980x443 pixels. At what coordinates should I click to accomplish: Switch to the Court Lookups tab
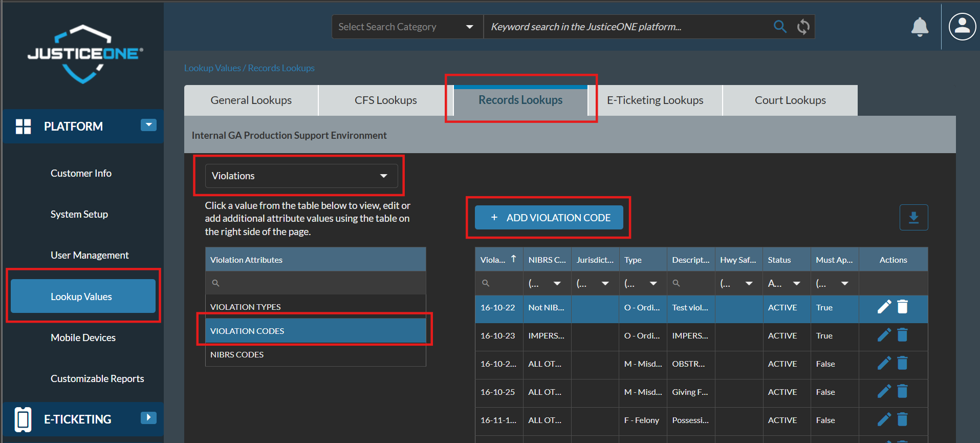pyautogui.click(x=790, y=100)
